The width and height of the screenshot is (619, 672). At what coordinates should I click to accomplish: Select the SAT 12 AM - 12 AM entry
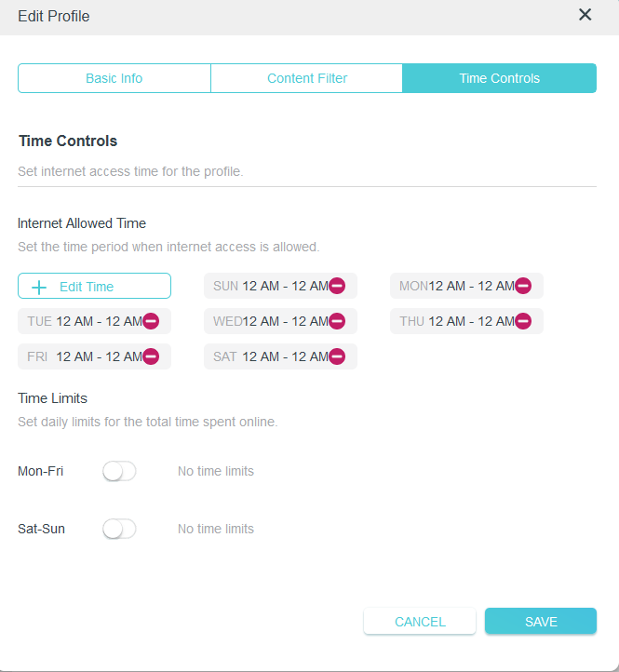tap(280, 356)
